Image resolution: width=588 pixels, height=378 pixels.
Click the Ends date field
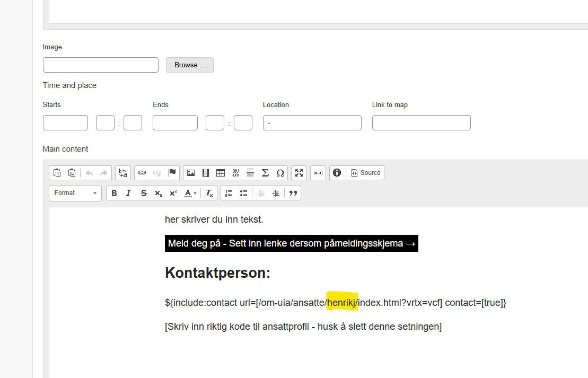coord(175,122)
